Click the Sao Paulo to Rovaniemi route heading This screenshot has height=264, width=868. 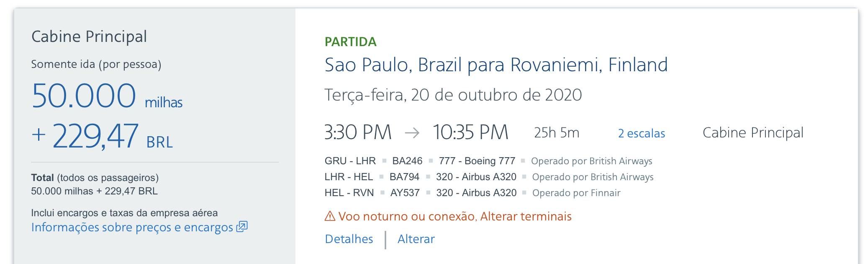coord(496,65)
